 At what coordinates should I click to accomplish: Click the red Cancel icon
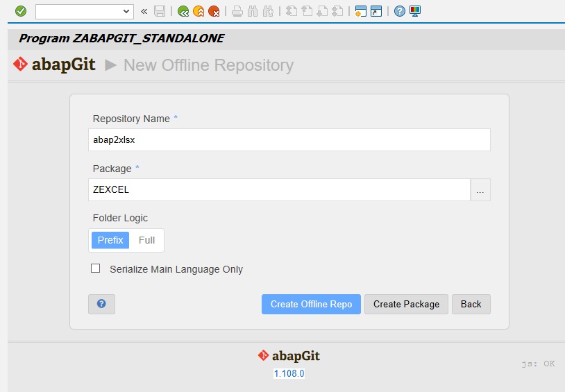click(x=214, y=12)
